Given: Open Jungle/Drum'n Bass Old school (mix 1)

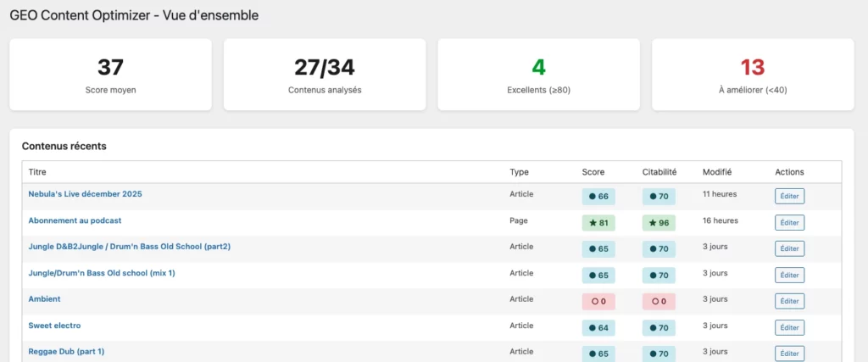Looking at the screenshot, I should tap(102, 273).
